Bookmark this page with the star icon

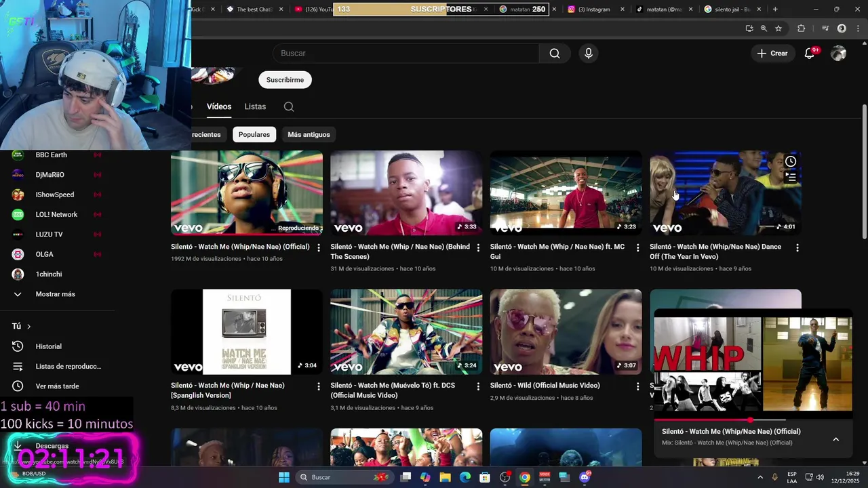[x=778, y=28]
